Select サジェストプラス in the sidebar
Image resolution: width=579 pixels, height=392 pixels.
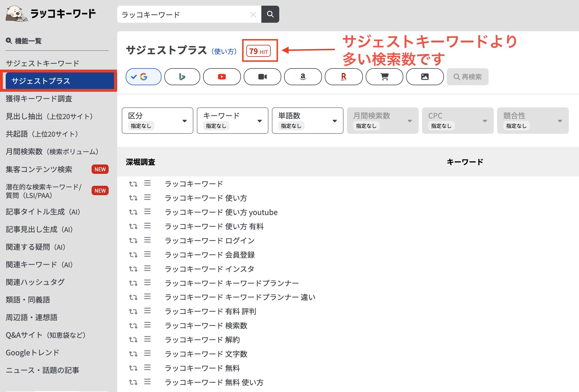click(x=60, y=81)
